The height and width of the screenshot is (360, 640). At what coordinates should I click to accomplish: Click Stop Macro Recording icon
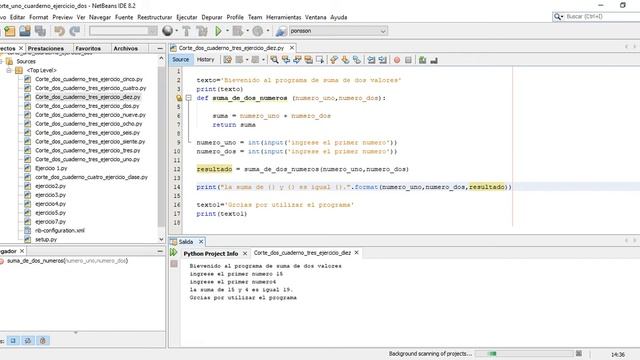(x=408, y=60)
